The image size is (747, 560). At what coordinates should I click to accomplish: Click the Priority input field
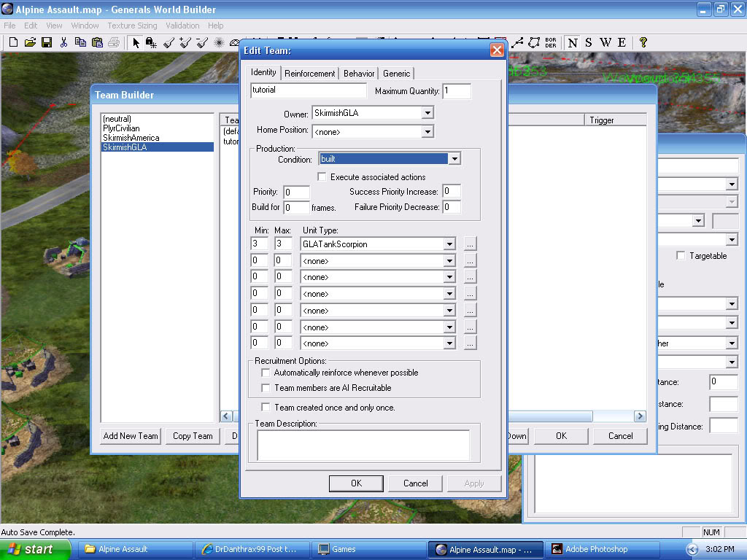tap(296, 192)
